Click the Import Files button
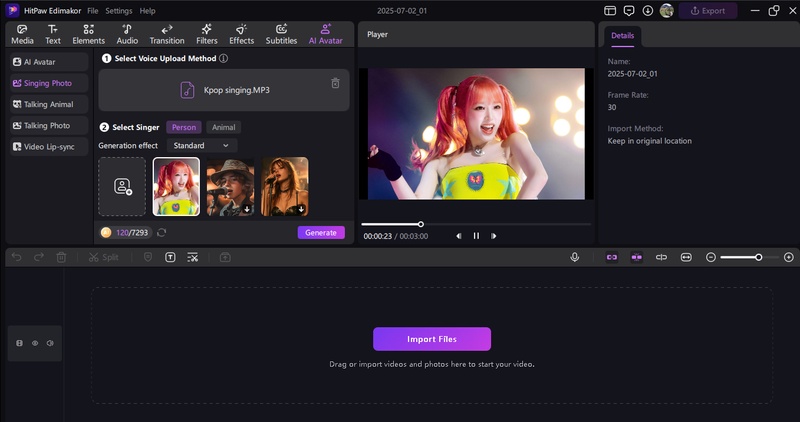 coord(432,339)
